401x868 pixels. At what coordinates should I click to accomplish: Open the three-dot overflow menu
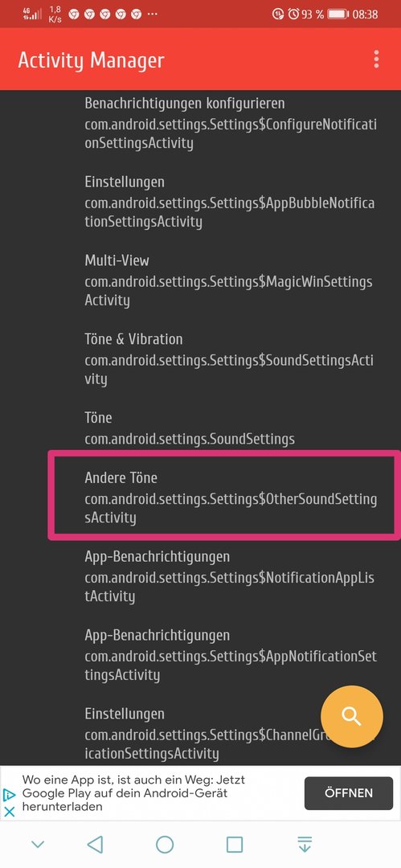(376, 59)
